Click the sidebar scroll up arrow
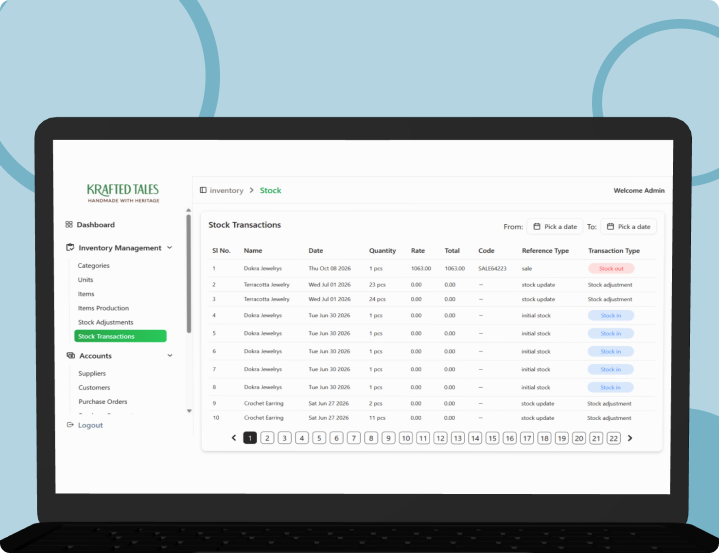 pos(188,210)
